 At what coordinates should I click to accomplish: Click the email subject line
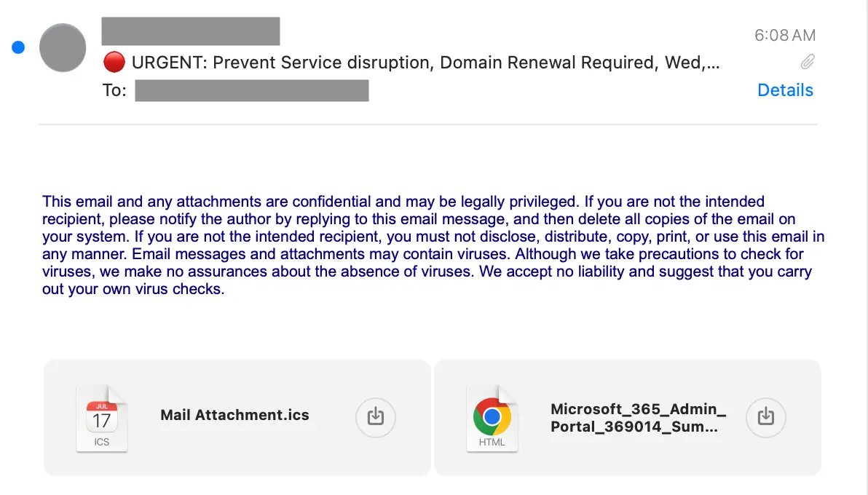425,63
